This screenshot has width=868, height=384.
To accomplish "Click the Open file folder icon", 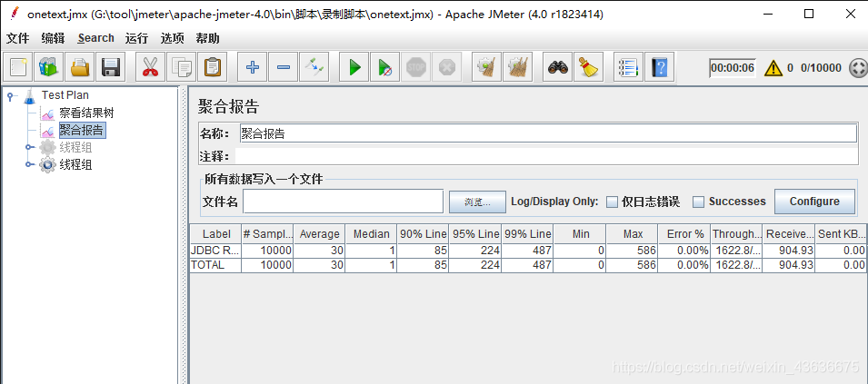I will coord(80,67).
